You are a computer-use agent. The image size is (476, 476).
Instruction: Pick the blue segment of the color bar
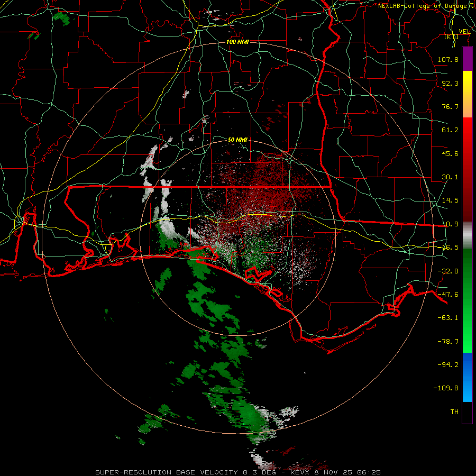point(467,377)
